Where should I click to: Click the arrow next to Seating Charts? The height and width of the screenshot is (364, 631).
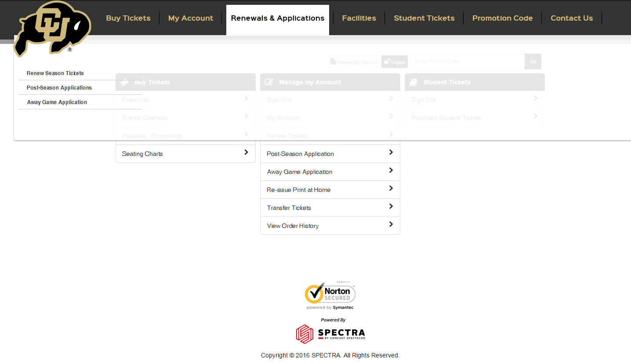tap(246, 152)
